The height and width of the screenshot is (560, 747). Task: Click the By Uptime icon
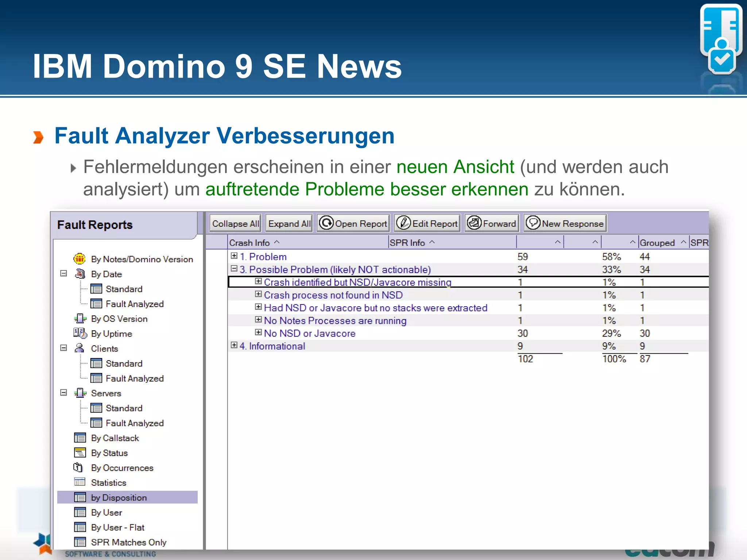pos(80,333)
